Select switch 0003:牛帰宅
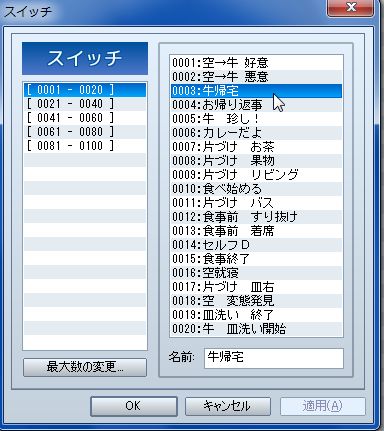This screenshot has width=384, height=431. [x=256, y=91]
